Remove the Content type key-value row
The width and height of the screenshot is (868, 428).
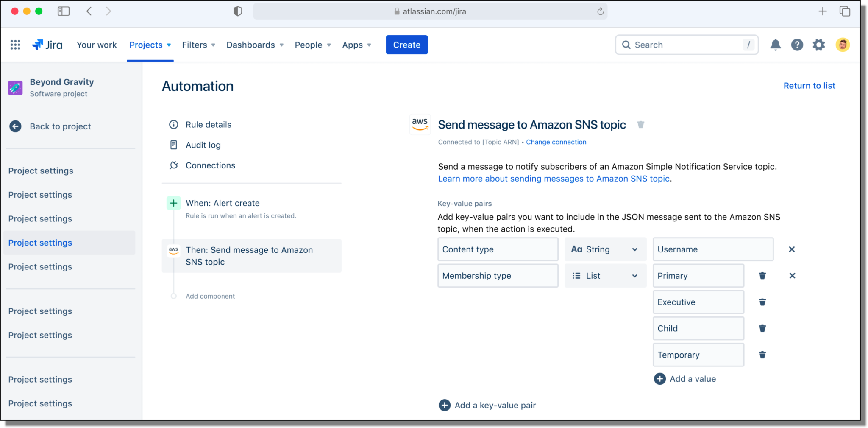coord(791,249)
